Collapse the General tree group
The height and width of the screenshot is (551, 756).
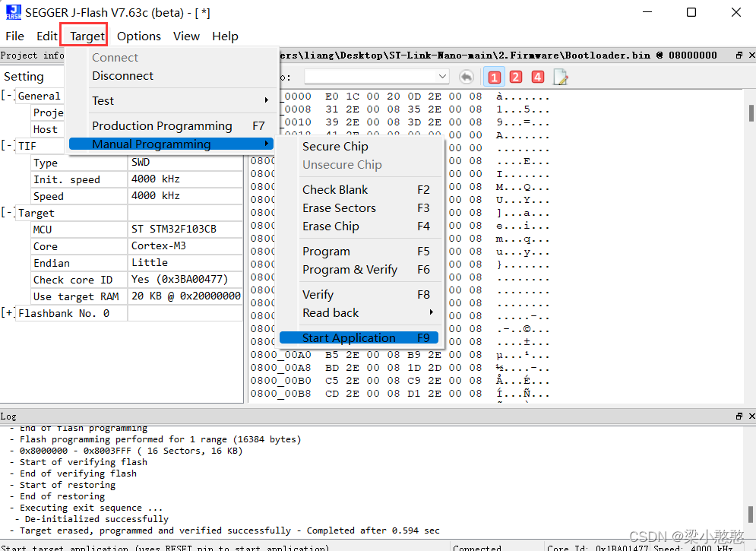[x=8, y=95]
